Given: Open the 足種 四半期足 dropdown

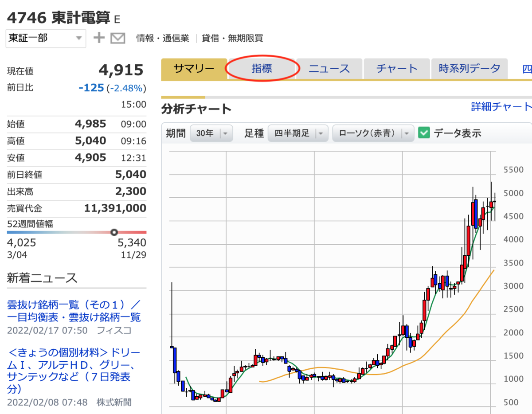Looking at the screenshot, I should 298,133.
